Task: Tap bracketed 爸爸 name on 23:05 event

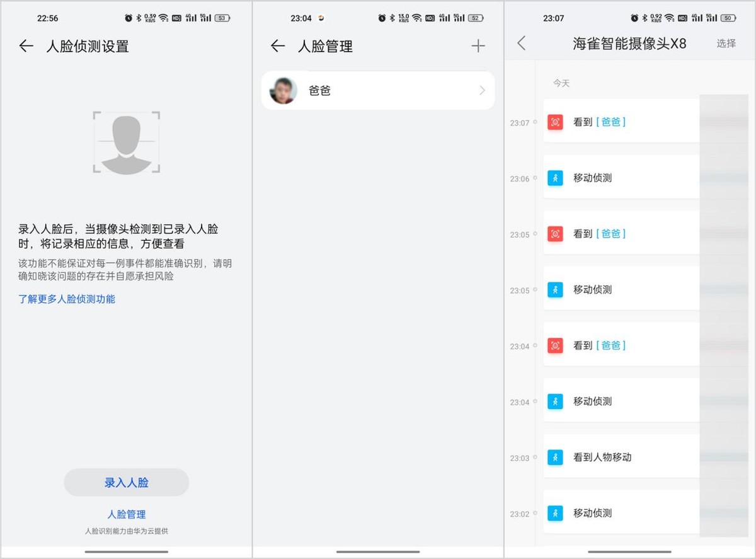Action: [611, 234]
